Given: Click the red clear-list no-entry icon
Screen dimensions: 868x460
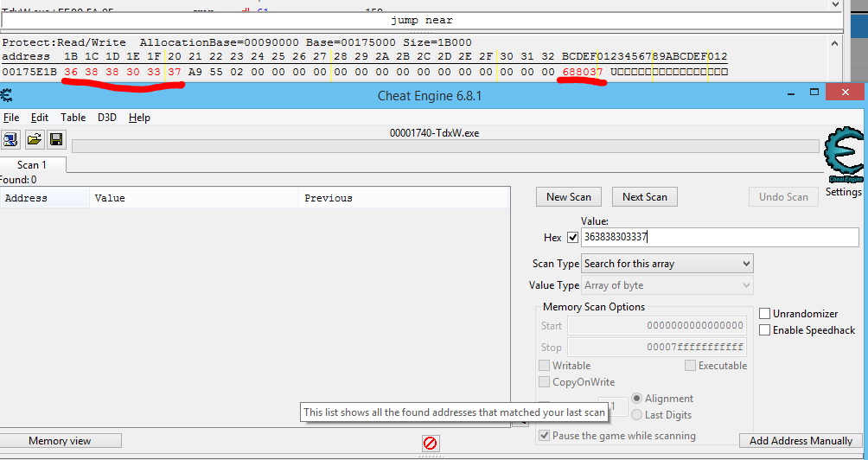Looking at the screenshot, I should click(430, 444).
